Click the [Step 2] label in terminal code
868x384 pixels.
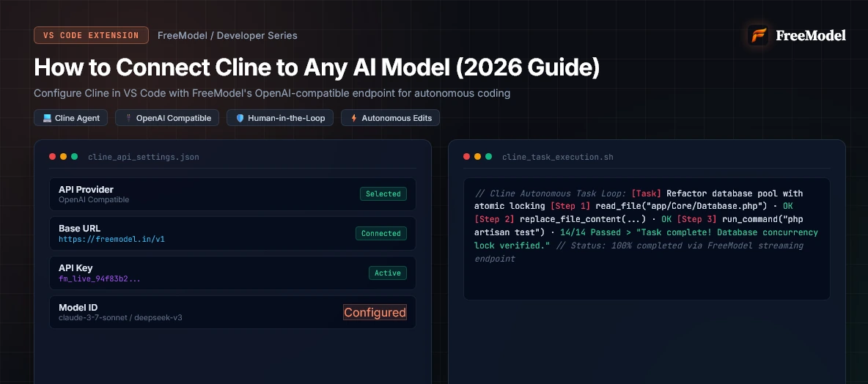(x=495, y=220)
